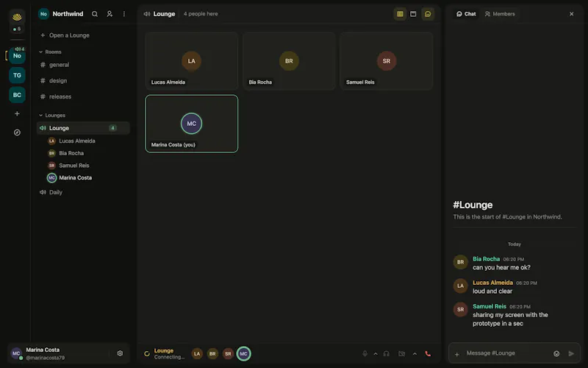Add a new server with plus icon
The height and width of the screenshot is (368, 588).
[17, 114]
